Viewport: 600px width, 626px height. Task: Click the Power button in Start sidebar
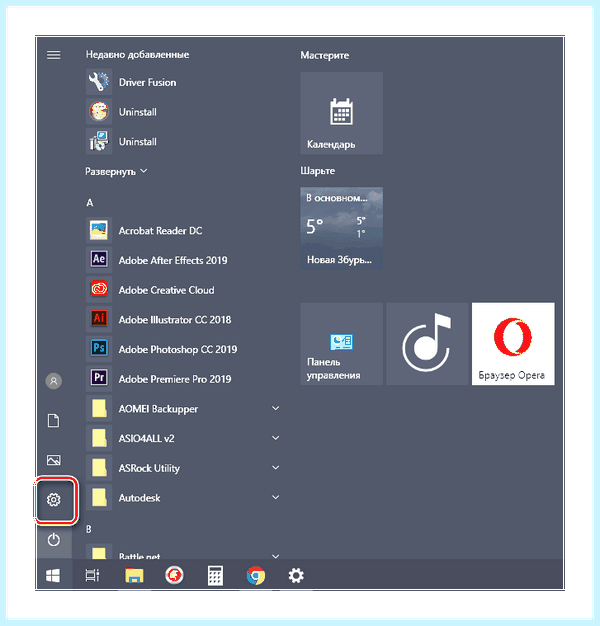click(x=53, y=540)
